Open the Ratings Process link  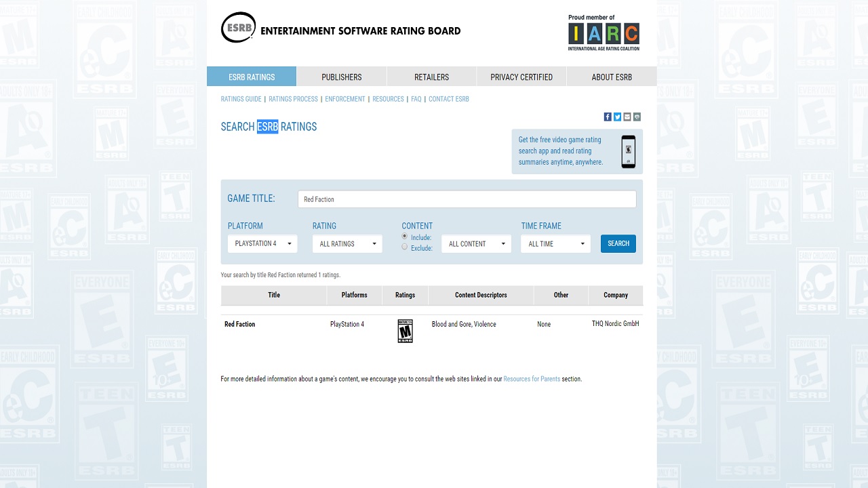coord(293,99)
